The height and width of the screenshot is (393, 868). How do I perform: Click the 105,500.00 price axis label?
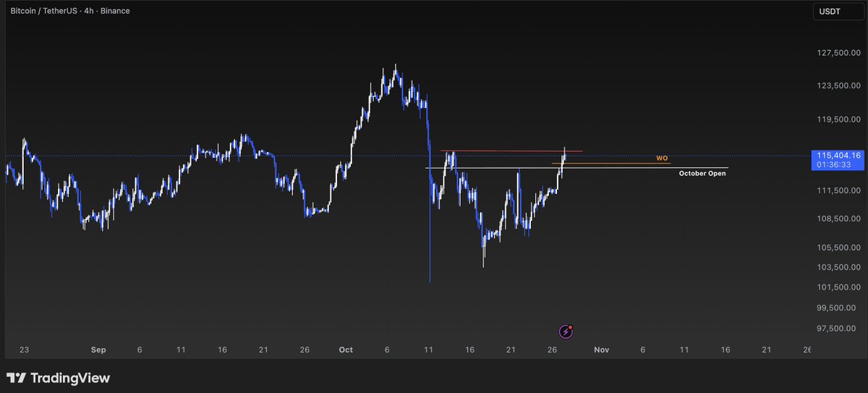[838, 248]
